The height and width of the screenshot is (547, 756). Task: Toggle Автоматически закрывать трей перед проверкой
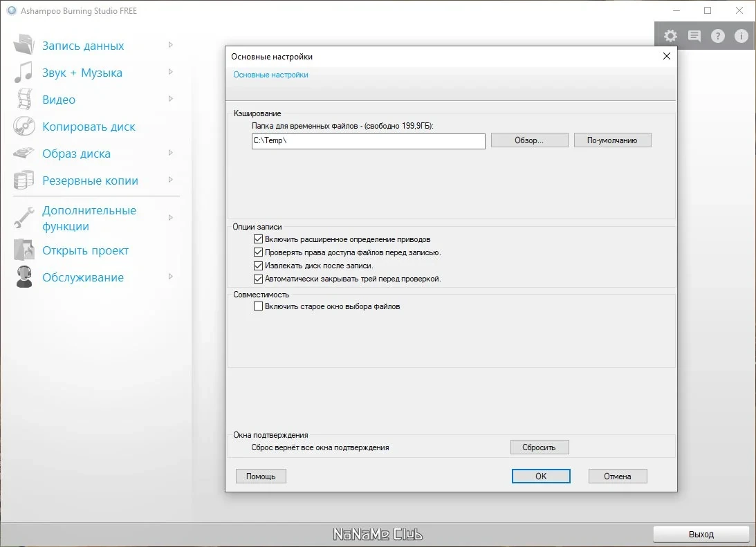tap(258, 279)
